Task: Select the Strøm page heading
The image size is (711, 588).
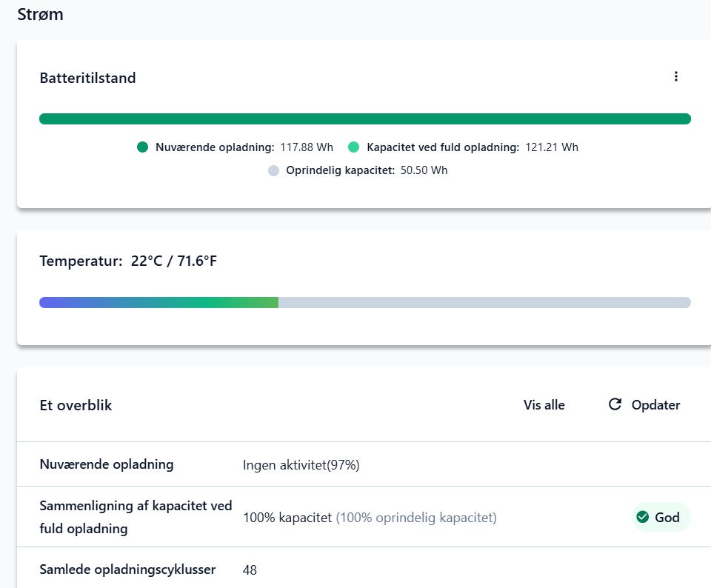Action: [40, 15]
